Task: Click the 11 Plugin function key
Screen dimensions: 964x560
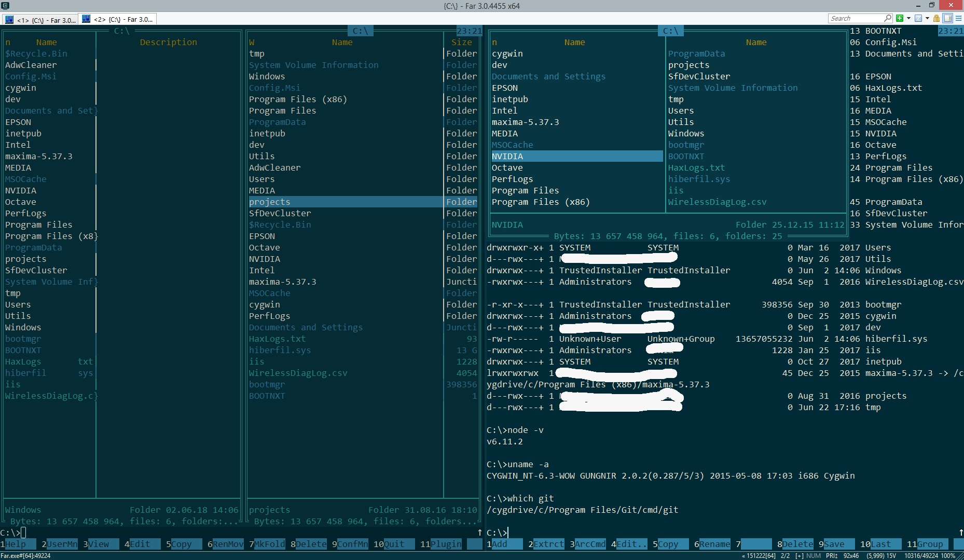Action: 441,544
